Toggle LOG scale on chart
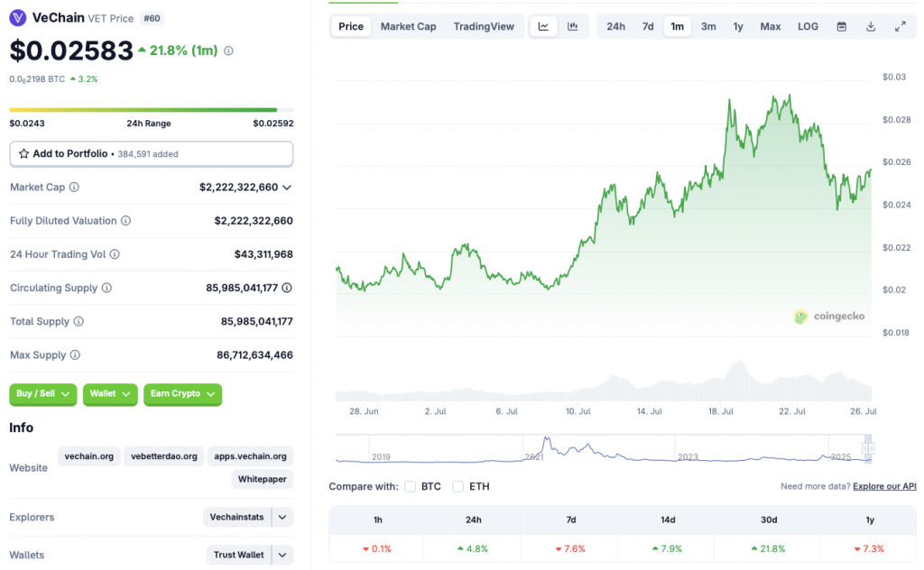 [x=808, y=26]
